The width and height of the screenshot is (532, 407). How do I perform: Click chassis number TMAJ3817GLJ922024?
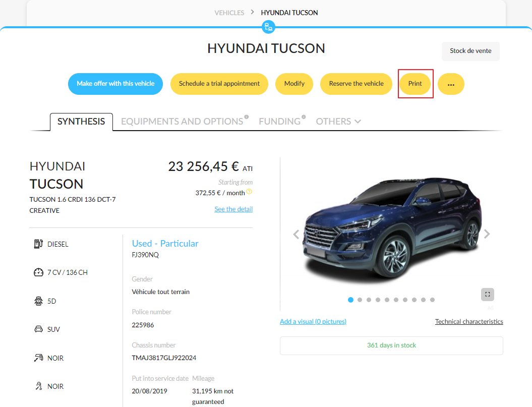pos(164,358)
